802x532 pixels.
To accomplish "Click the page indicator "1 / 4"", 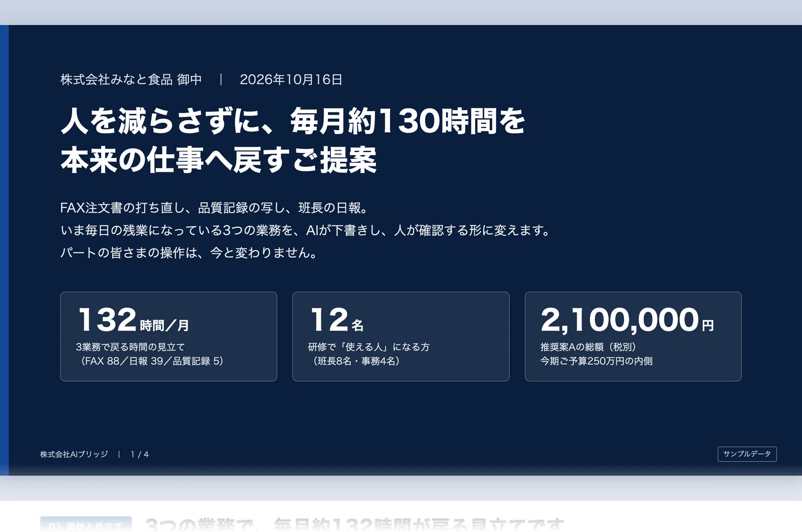I will pos(140,454).
